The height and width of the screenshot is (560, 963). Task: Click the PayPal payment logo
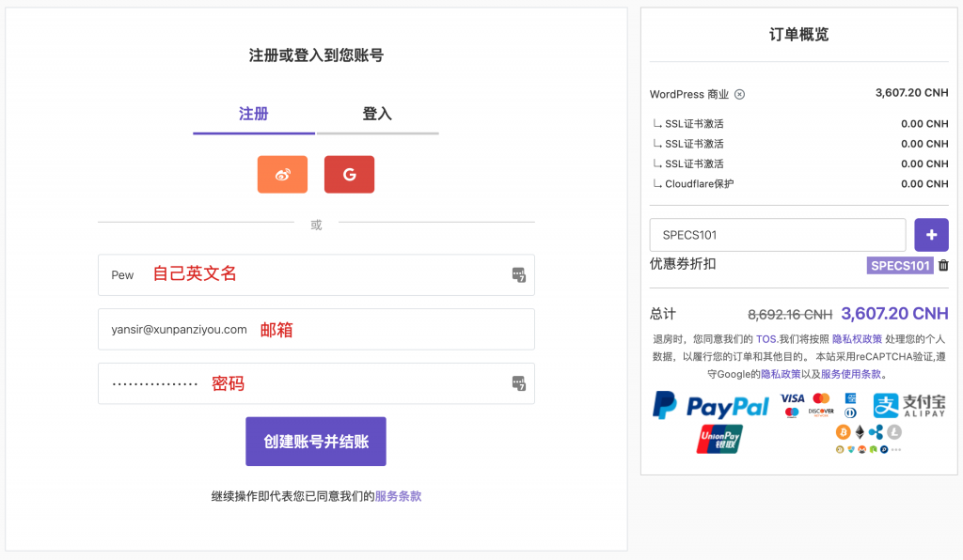tap(711, 406)
